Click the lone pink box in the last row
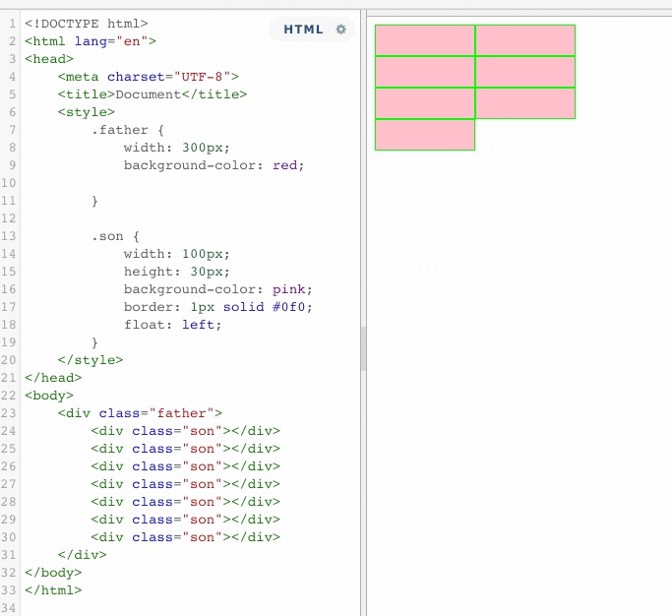 (424, 135)
